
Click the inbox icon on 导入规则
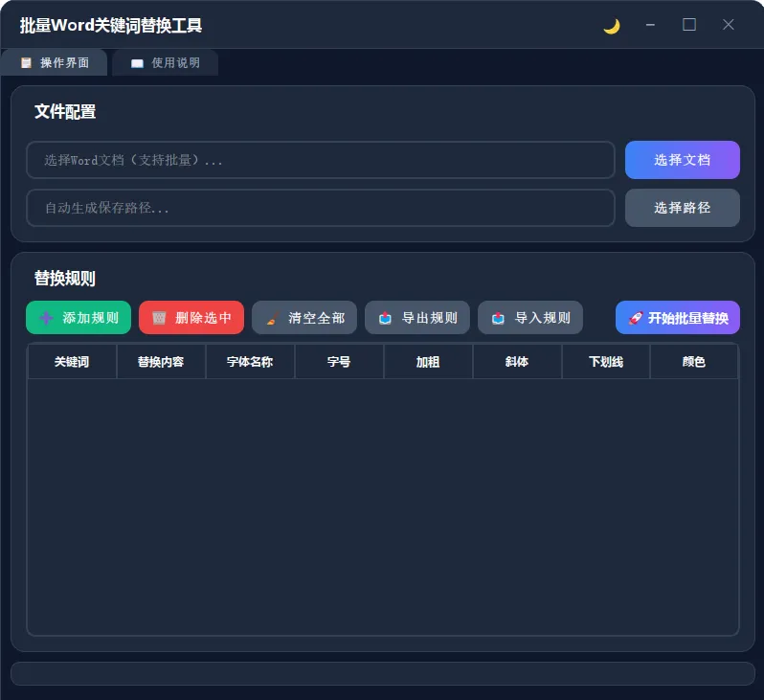click(x=498, y=318)
